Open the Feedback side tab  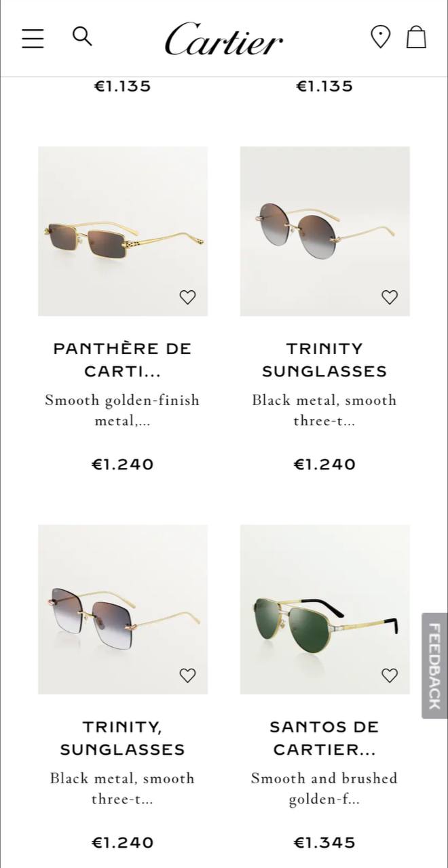point(434,666)
